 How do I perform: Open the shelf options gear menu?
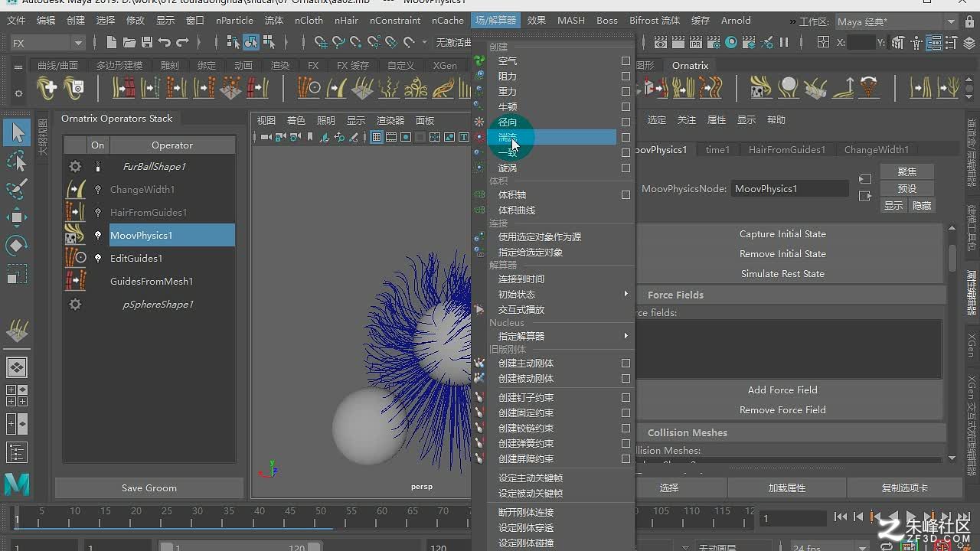[18, 93]
